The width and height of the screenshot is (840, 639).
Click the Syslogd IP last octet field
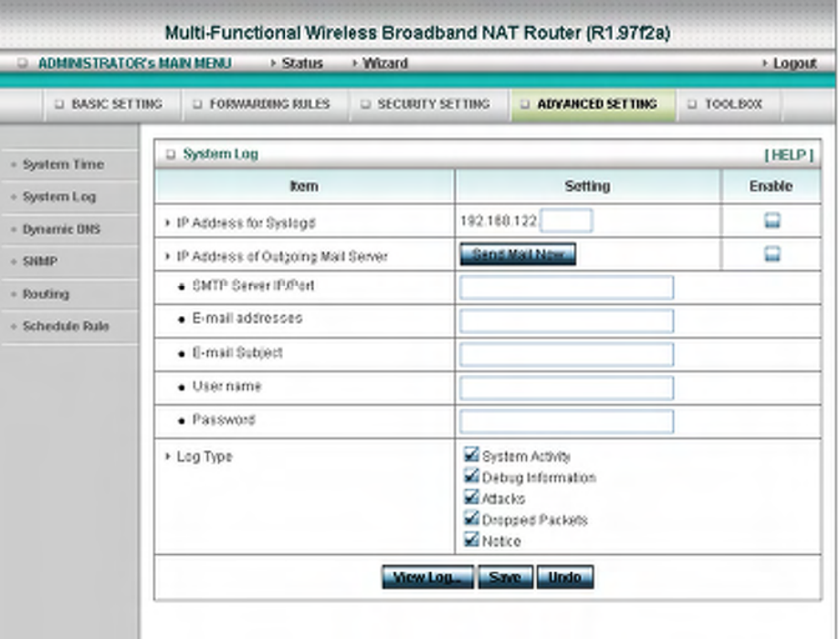click(x=566, y=221)
